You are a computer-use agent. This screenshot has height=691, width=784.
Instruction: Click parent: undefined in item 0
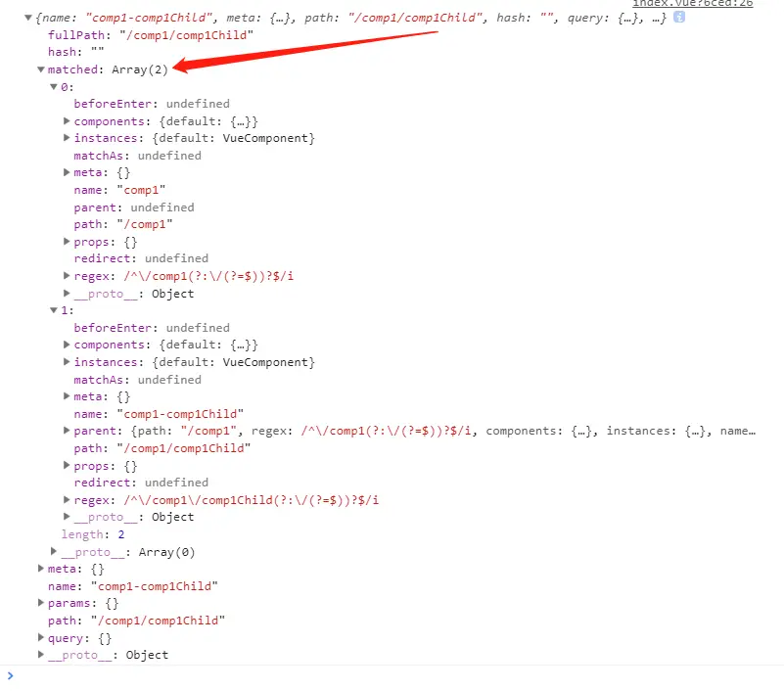pyautogui.click(x=134, y=207)
